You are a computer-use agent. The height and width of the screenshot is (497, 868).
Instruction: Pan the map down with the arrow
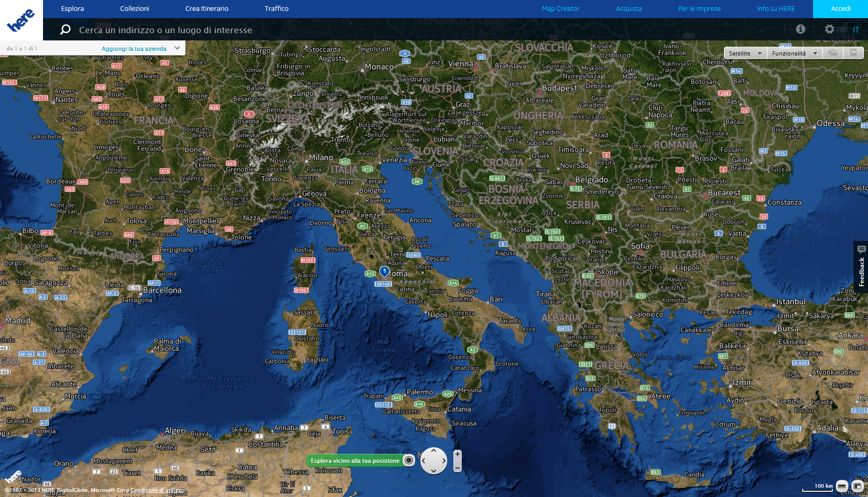pos(434,470)
